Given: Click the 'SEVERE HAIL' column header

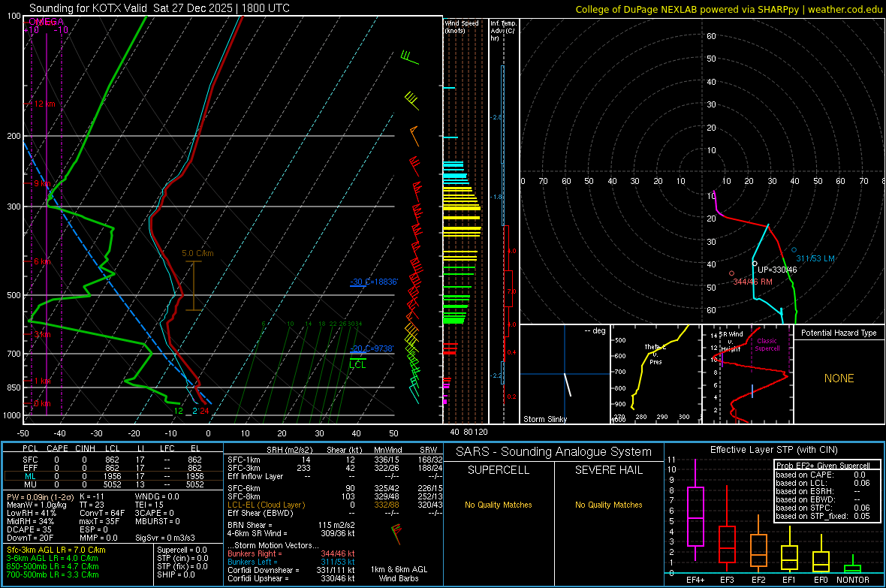Looking at the screenshot, I should tap(608, 470).
